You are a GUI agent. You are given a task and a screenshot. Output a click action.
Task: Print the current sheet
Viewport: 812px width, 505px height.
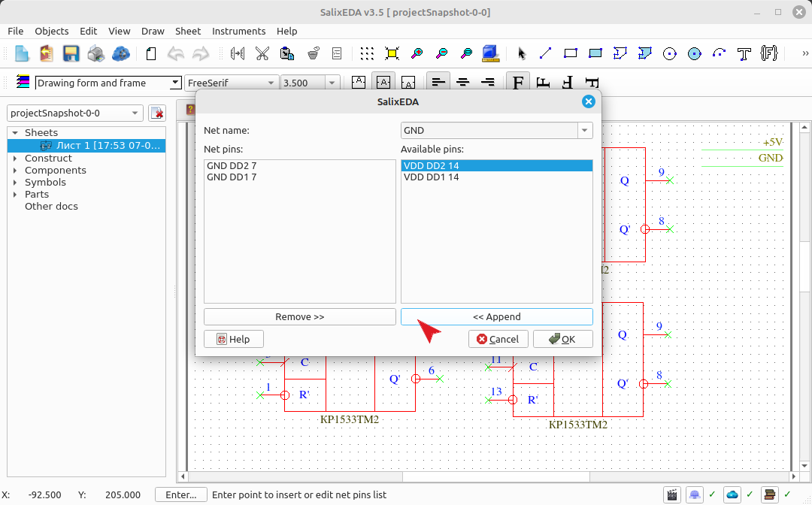click(x=95, y=53)
